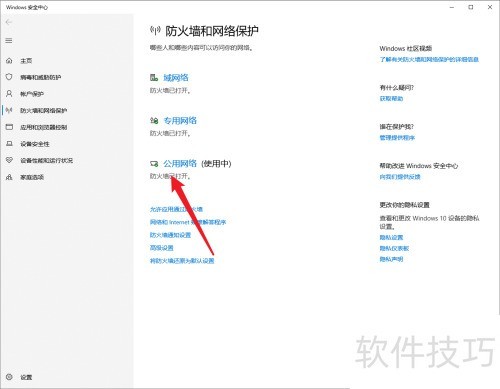Minimize the Windows 安全中心 window

pyautogui.click(x=452, y=7)
